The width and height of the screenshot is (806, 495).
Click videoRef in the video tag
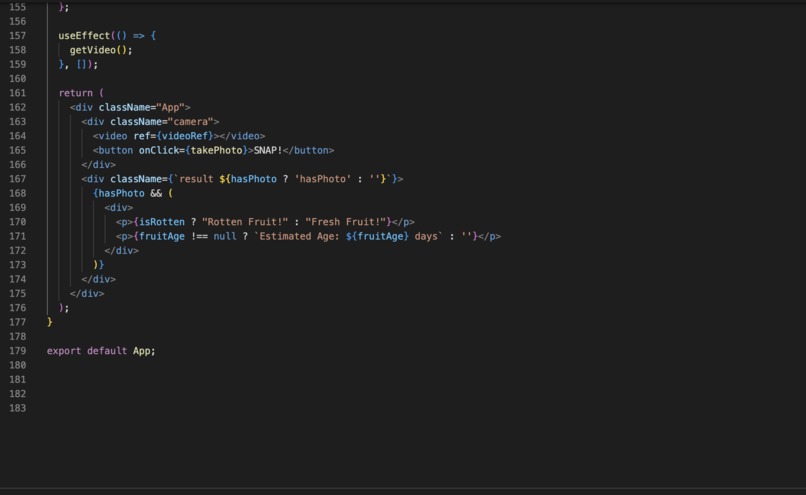185,136
